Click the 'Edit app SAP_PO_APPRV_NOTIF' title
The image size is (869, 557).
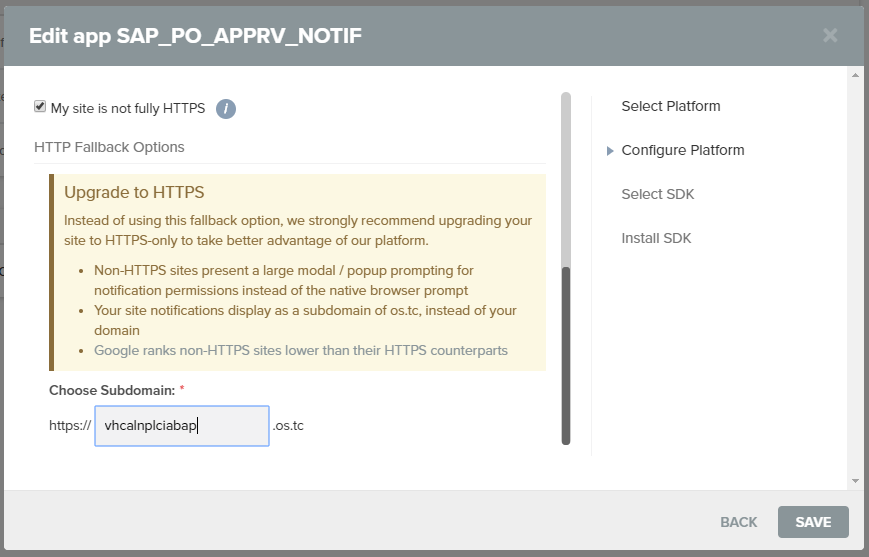pos(195,36)
